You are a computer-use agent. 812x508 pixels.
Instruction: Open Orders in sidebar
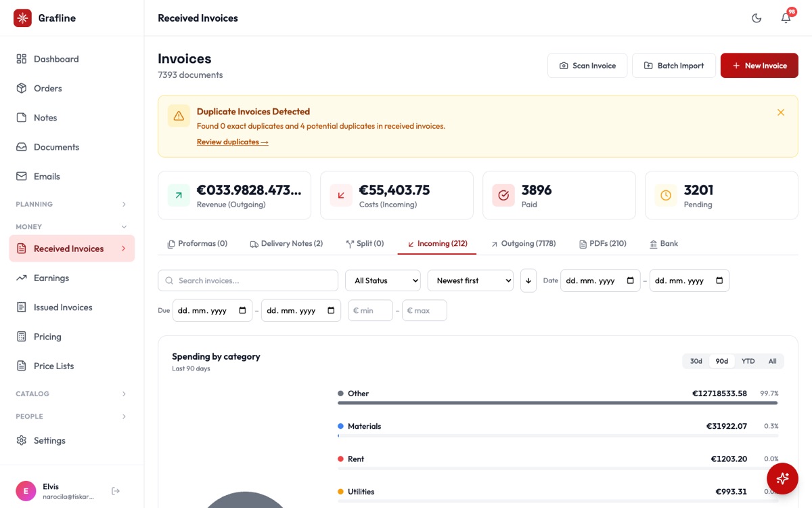point(72,88)
